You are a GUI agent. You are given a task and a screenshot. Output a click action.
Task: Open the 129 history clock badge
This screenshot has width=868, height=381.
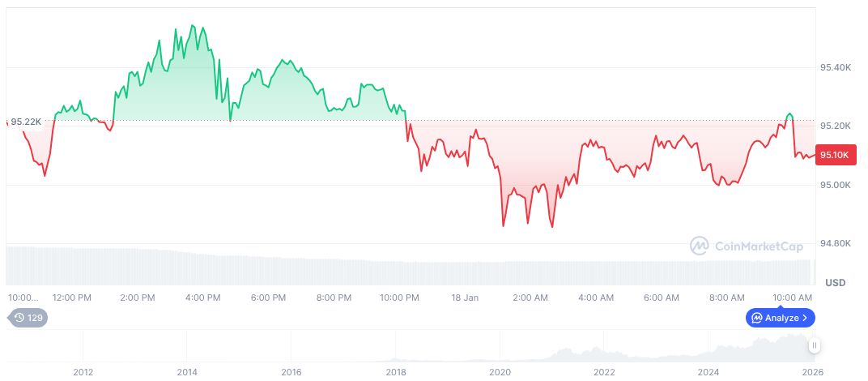pyautogui.click(x=28, y=318)
